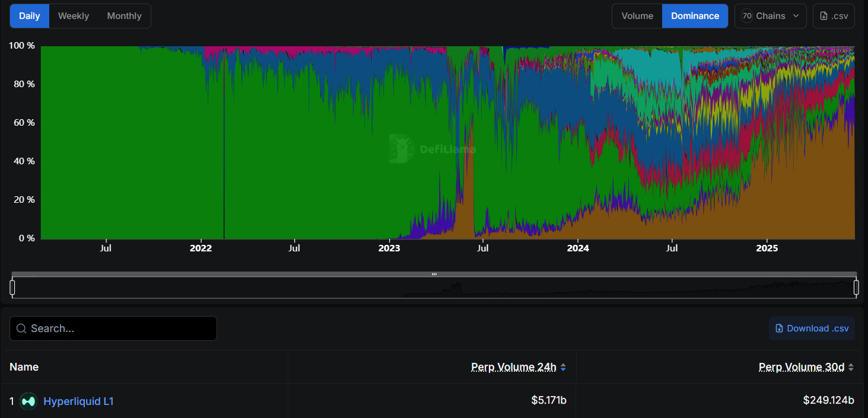Expand the range slider center handle

tap(434, 273)
